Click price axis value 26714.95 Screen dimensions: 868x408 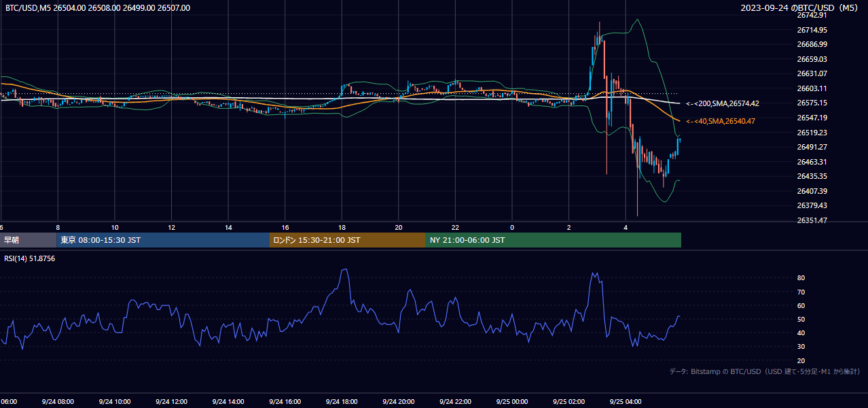tap(812, 30)
